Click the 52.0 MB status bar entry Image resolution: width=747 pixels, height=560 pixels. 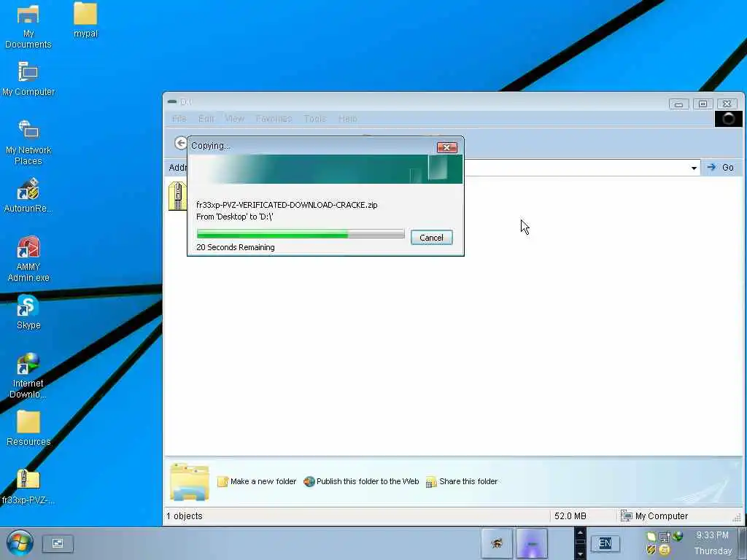click(570, 516)
